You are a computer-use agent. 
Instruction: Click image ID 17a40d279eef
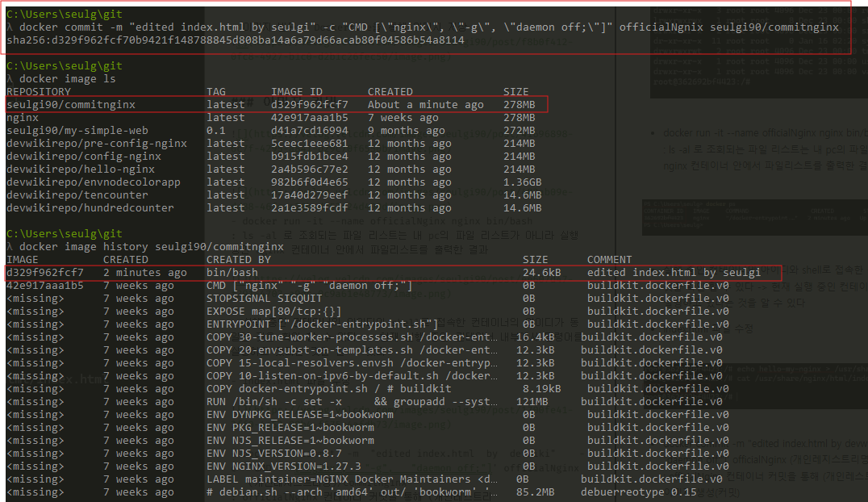coord(310,195)
